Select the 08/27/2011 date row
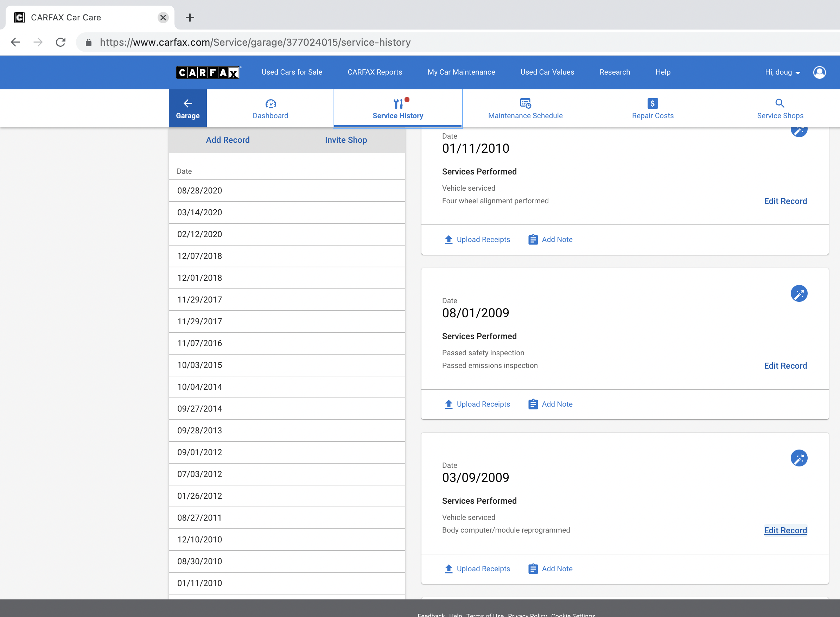This screenshot has width=840, height=617. click(287, 518)
